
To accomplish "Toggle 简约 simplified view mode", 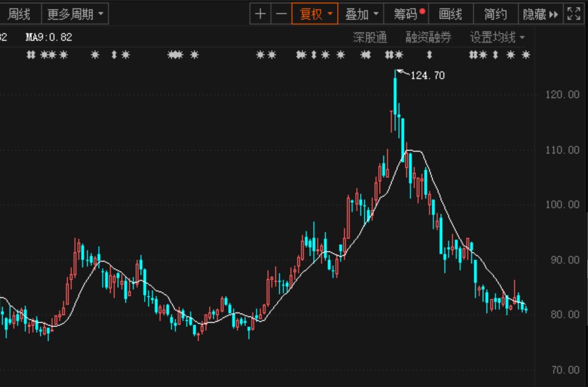I will click(x=496, y=14).
